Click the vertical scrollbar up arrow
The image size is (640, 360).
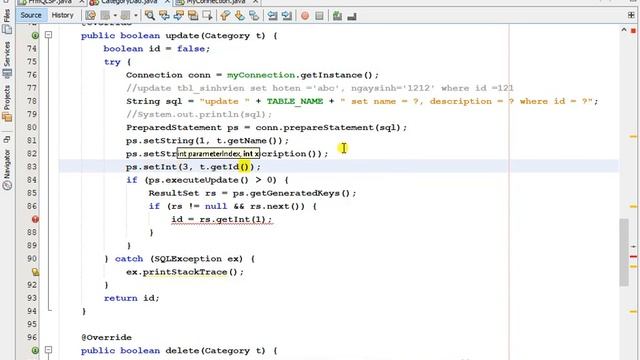click(x=624, y=30)
